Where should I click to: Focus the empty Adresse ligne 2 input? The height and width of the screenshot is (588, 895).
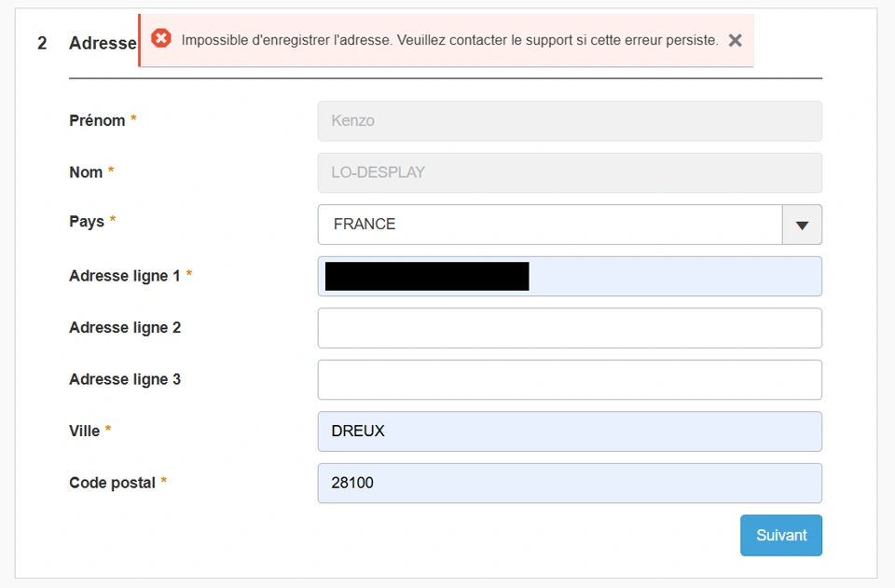coord(570,328)
